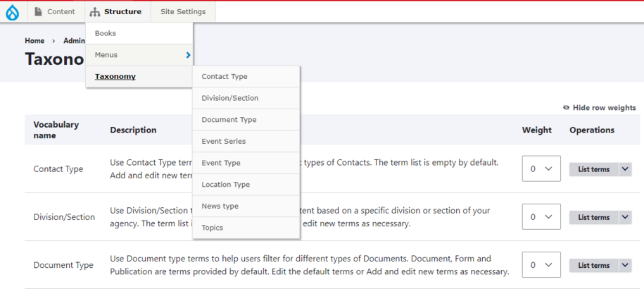This screenshot has height=289, width=644.
Task: Select Books from Structure menu
Action: point(106,33)
